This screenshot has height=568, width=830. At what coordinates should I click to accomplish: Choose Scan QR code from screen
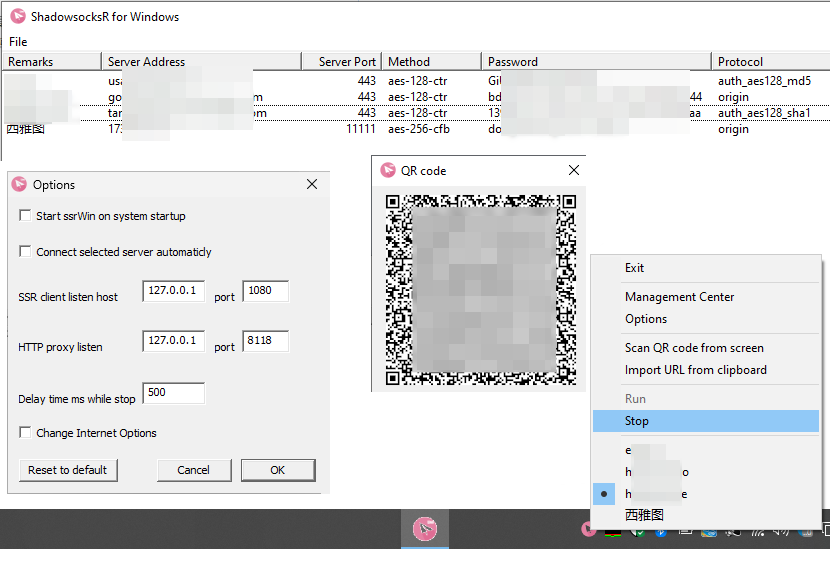tap(706, 348)
